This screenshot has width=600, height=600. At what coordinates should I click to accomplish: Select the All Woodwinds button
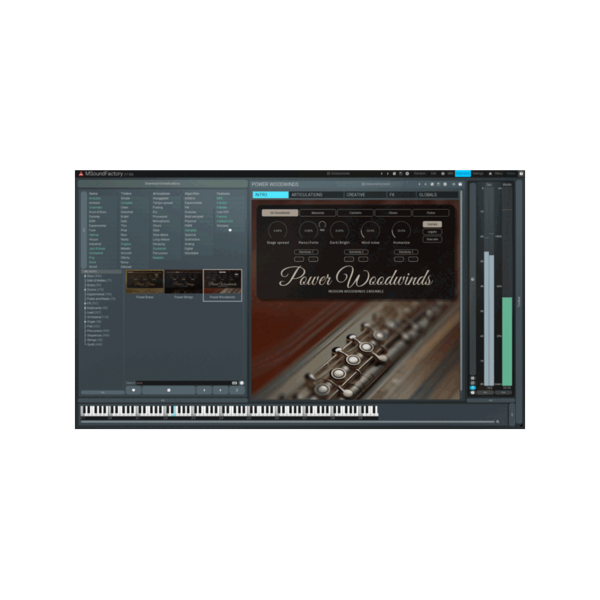tap(280, 213)
